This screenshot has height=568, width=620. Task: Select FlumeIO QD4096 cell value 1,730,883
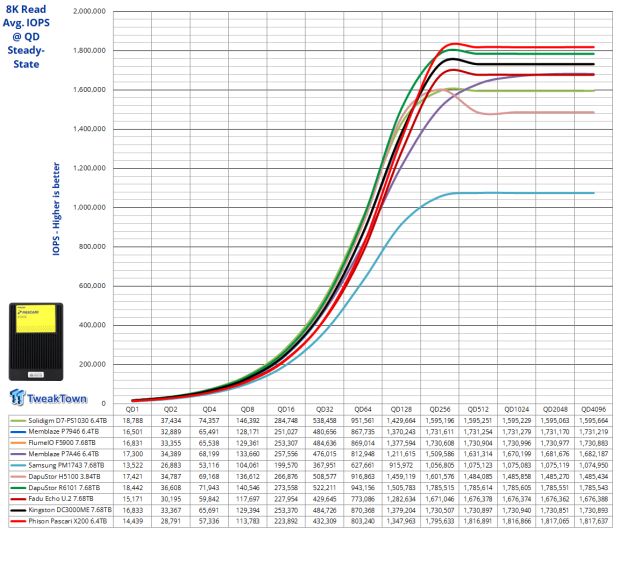[594, 443]
